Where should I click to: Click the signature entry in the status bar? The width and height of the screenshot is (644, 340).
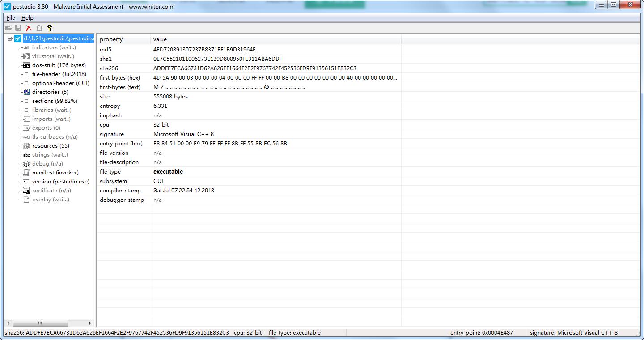coord(574,333)
